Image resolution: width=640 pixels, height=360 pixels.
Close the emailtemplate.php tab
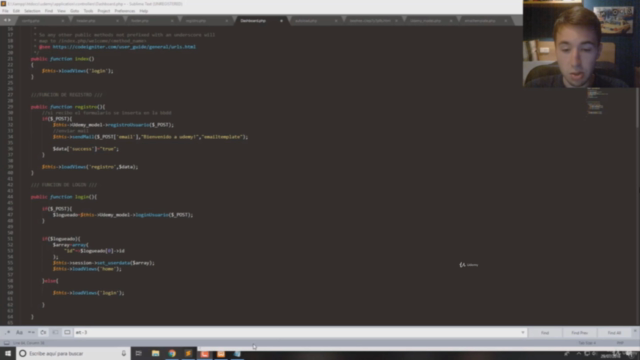[506, 21]
